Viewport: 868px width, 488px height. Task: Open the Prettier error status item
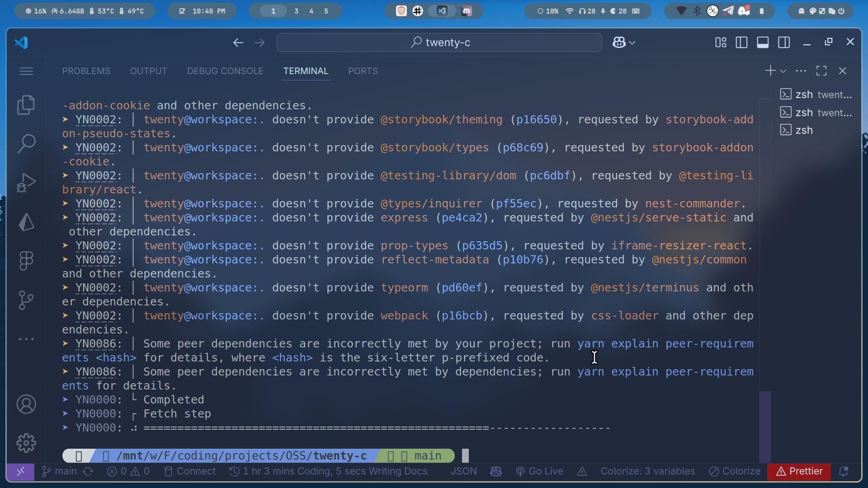799,471
